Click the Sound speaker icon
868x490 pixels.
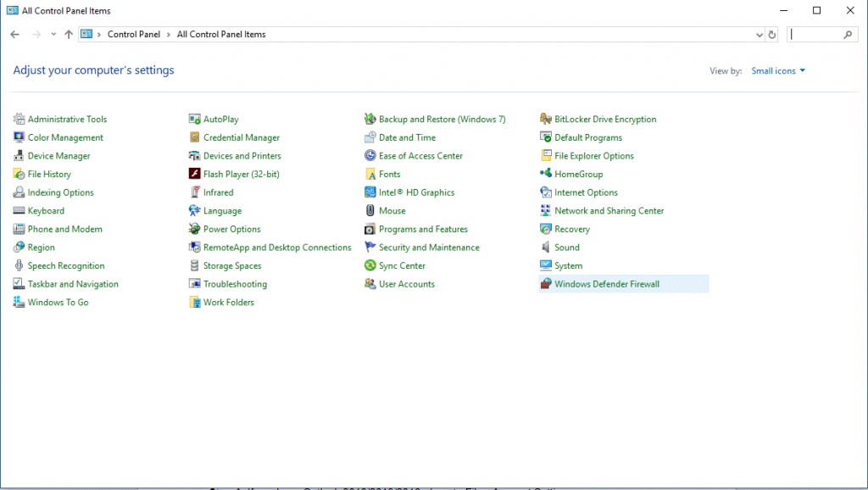tap(545, 247)
